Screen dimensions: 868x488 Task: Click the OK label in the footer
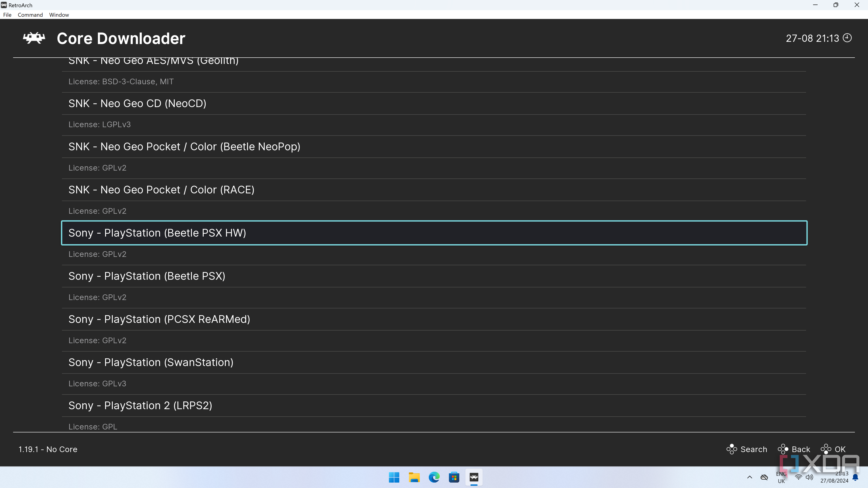[840, 449]
